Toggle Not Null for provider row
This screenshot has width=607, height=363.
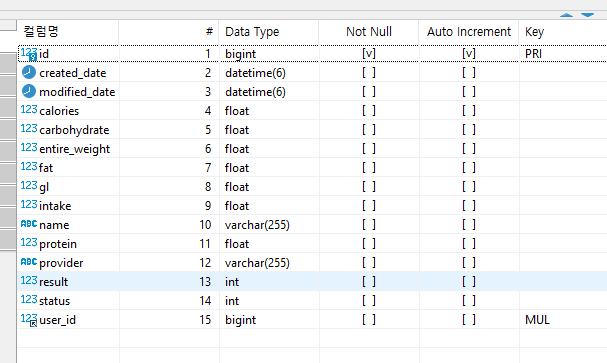[369, 262]
